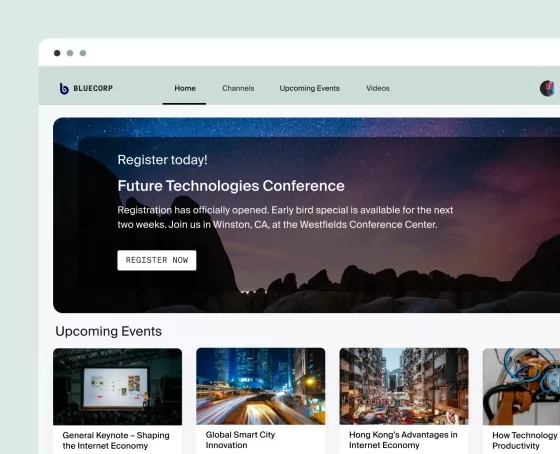This screenshot has width=560, height=454.
Task: Open the user profile avatar
Action: coord(548,88)
